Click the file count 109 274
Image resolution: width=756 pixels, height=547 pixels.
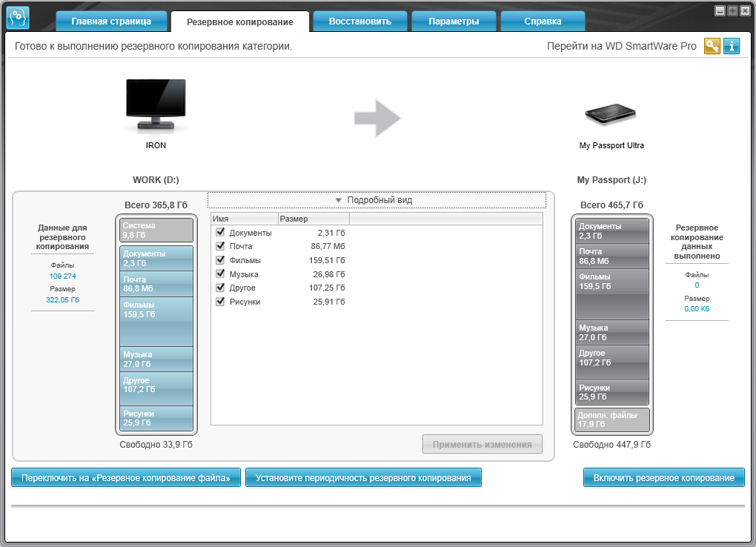(x=63, y=276)
